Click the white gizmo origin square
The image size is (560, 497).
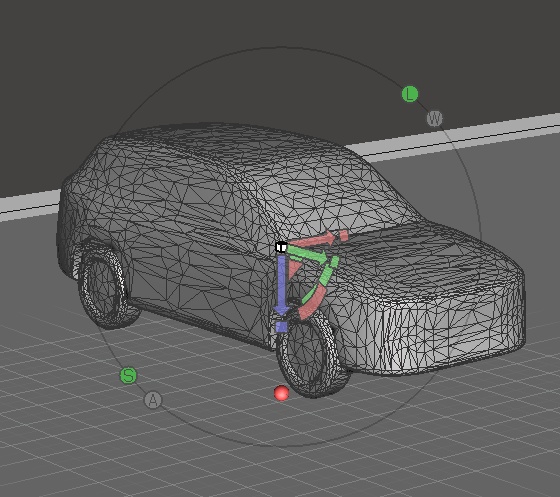[x=281, y=247]
